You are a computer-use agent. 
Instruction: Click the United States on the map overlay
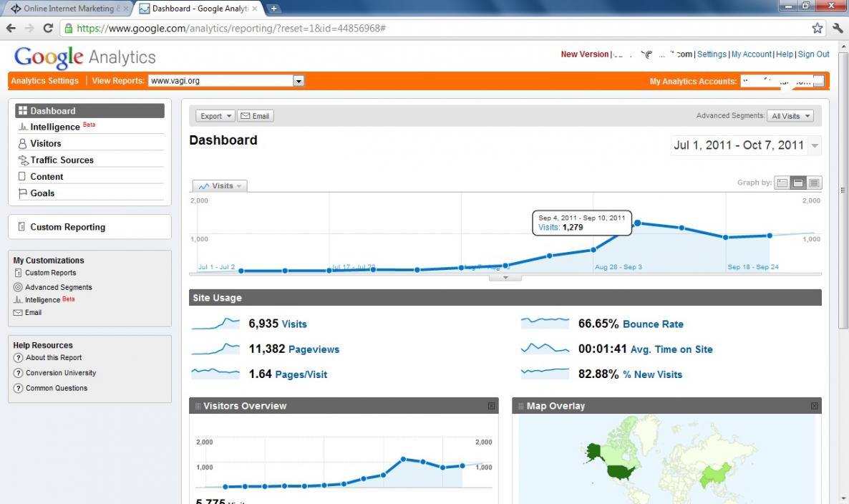pyautogui.click(x=621, y=472)
